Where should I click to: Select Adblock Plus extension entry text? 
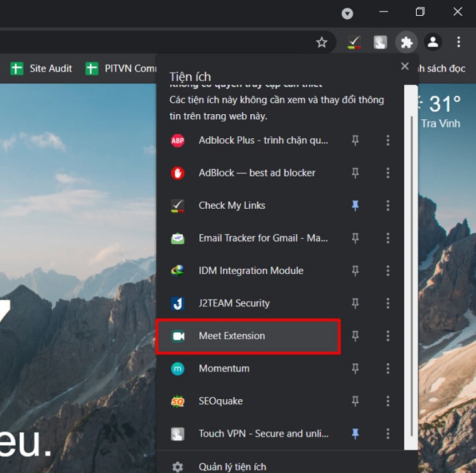263,141
